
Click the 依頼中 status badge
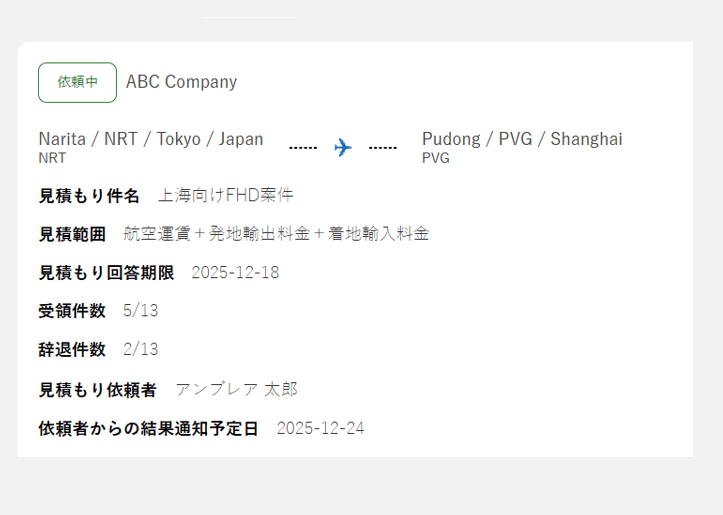pos(77,82)
